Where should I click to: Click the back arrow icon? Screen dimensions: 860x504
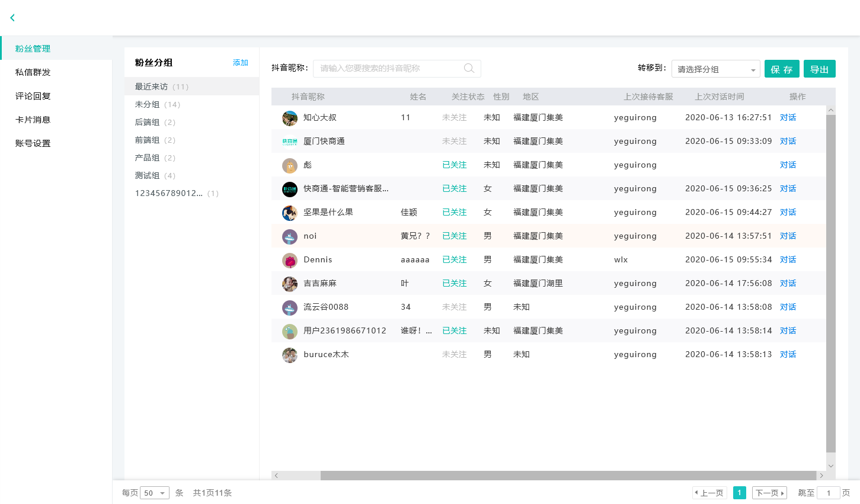pyautogui.click(x=12, y=18)
